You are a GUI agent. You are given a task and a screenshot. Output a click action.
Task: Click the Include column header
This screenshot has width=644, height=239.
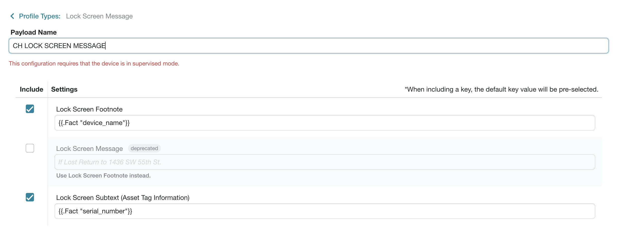pyautogui.click(x=31, y=89)
